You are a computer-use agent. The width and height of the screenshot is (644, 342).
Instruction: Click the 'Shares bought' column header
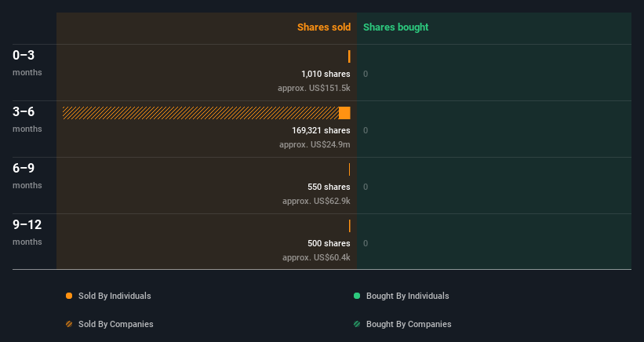coord(395,27)
